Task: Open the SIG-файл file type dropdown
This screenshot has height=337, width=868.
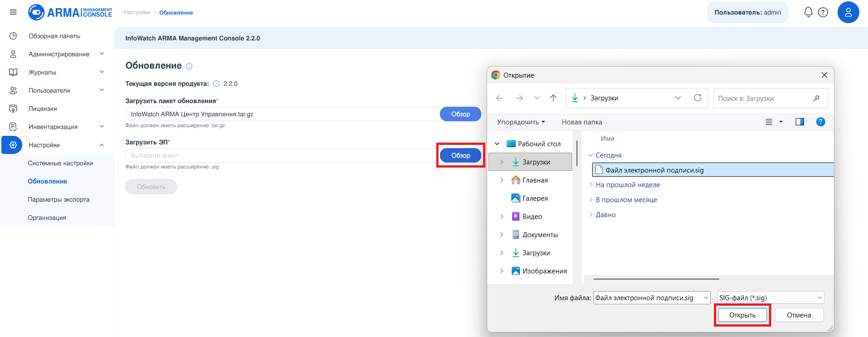Action: point(819,298)
